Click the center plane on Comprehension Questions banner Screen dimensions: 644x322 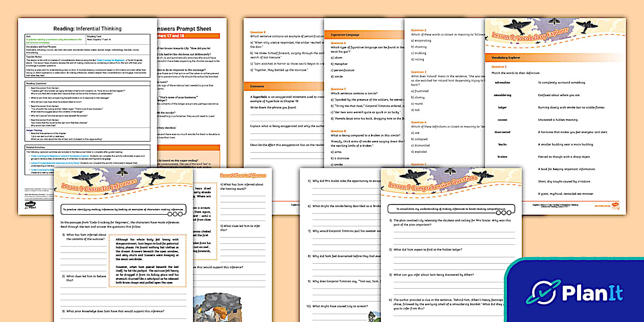point(450,171)
